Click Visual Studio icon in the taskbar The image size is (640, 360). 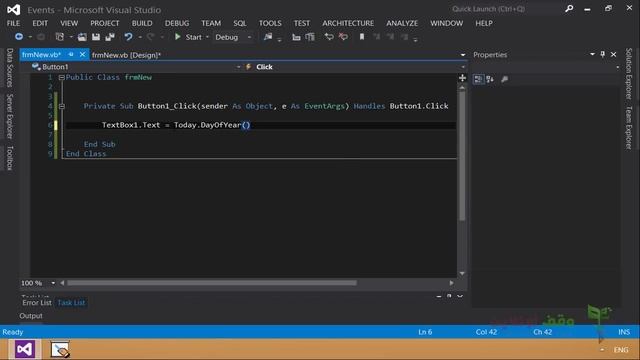[24, 349]
